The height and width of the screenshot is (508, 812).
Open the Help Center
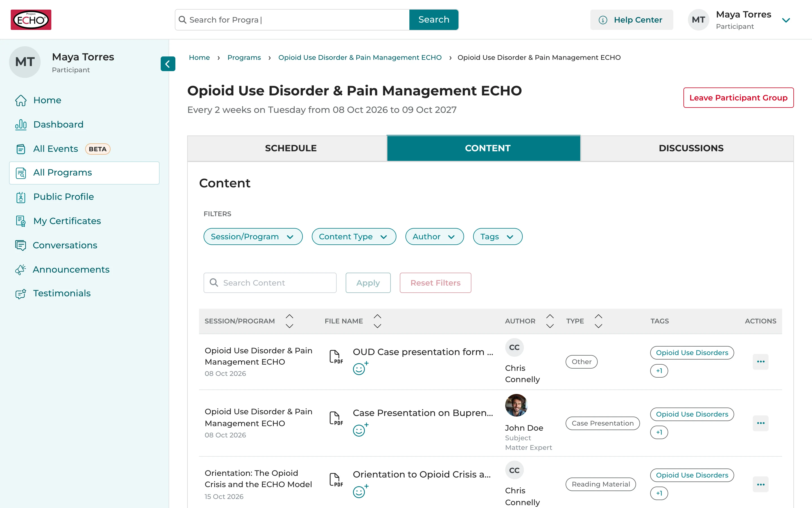632,20
